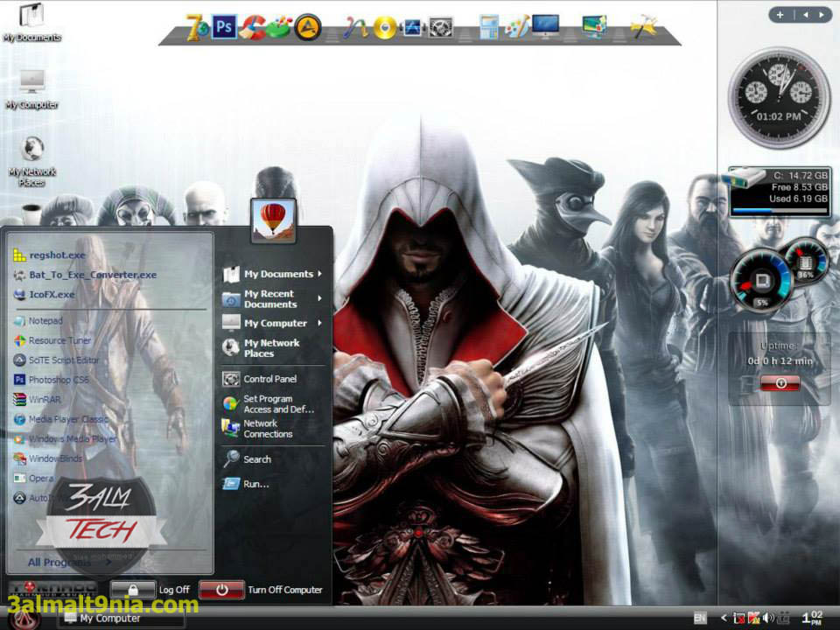Image resolution: width=840 pixels, height=630 pixels.
Task: Open My Computer desktop icon
Action: [32, 89]
